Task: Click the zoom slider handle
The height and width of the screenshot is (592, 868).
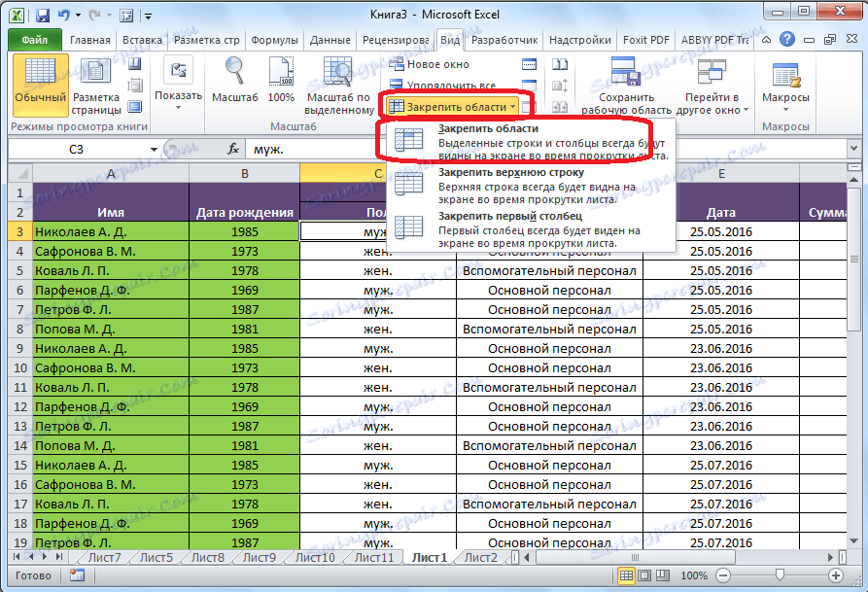Action: (x=781, y=575)
